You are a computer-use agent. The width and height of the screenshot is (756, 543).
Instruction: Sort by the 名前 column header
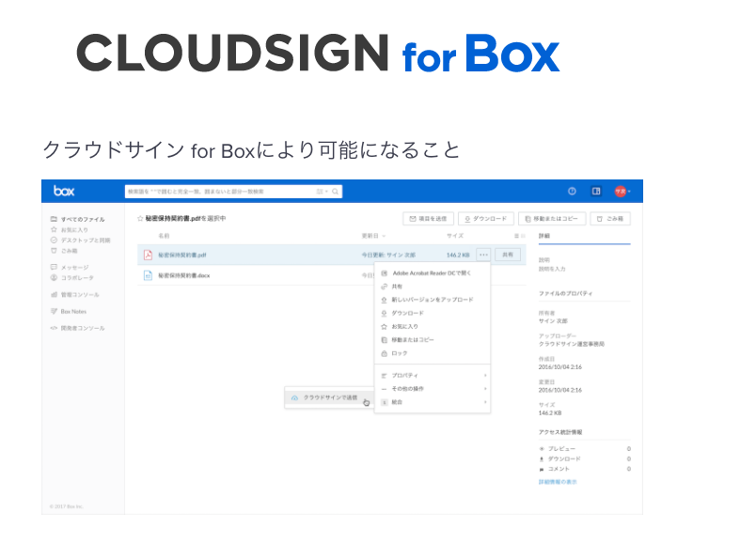pyautogui.click(x=164, y=236)
